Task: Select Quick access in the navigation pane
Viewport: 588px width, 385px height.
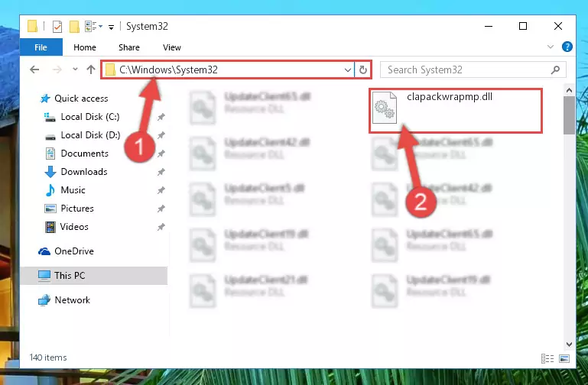Action: point(81,99)
